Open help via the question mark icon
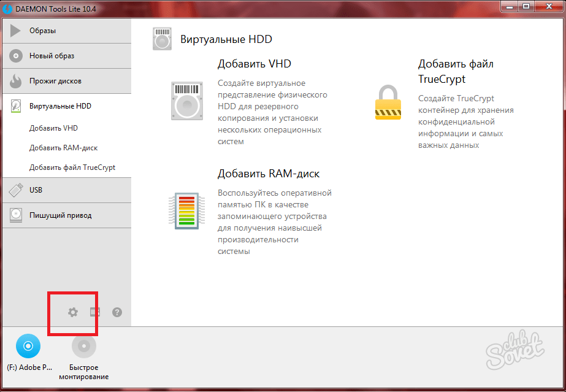Screen dimensions: 566x392 (x=117, y=312)
